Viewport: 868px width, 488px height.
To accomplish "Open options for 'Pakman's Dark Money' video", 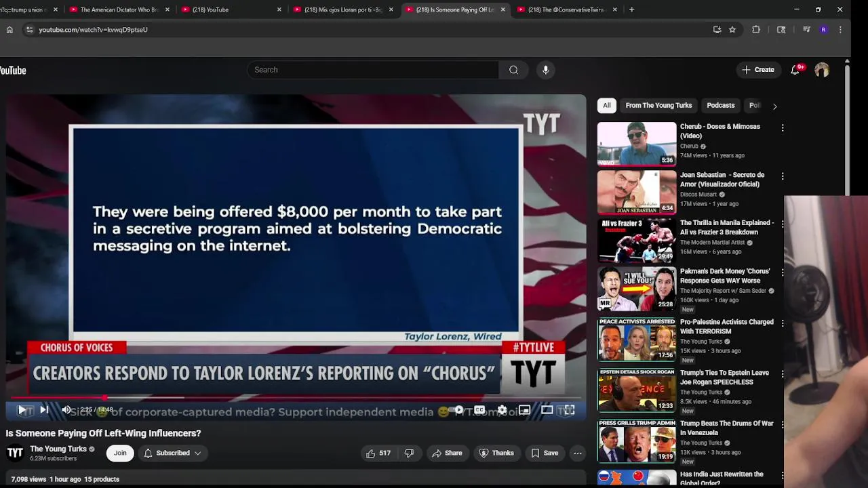I will tap(783, 272).
